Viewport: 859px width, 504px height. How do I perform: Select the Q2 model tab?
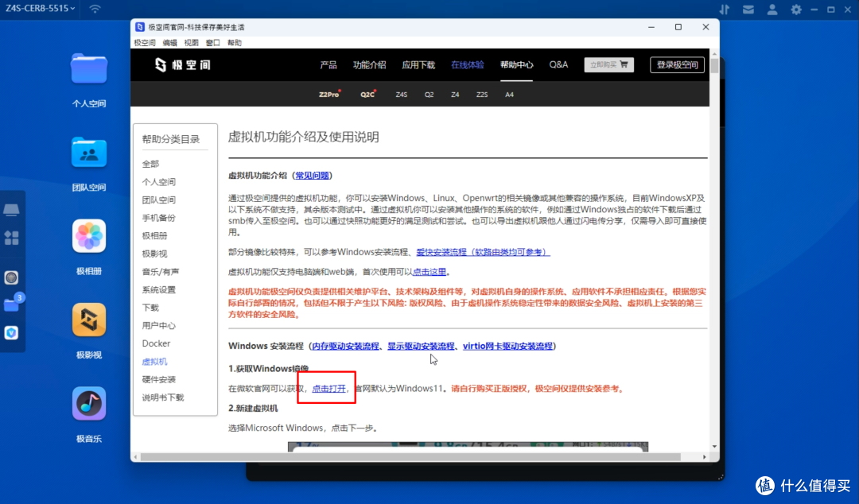pos(429,95)
